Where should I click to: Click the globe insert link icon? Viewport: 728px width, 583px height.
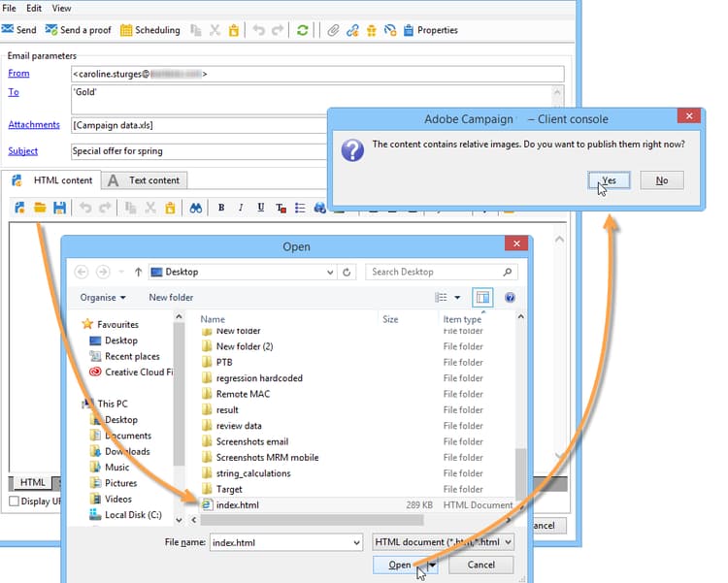pos(320,208)
